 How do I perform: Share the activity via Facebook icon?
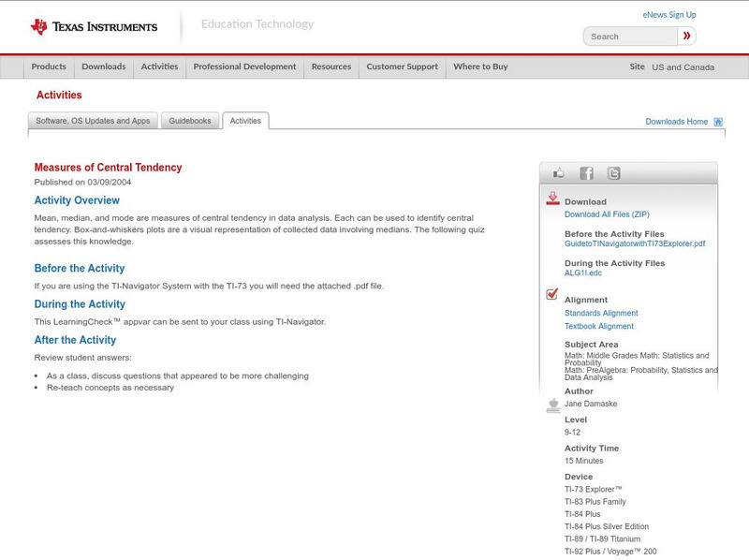(x=586, y=173)
